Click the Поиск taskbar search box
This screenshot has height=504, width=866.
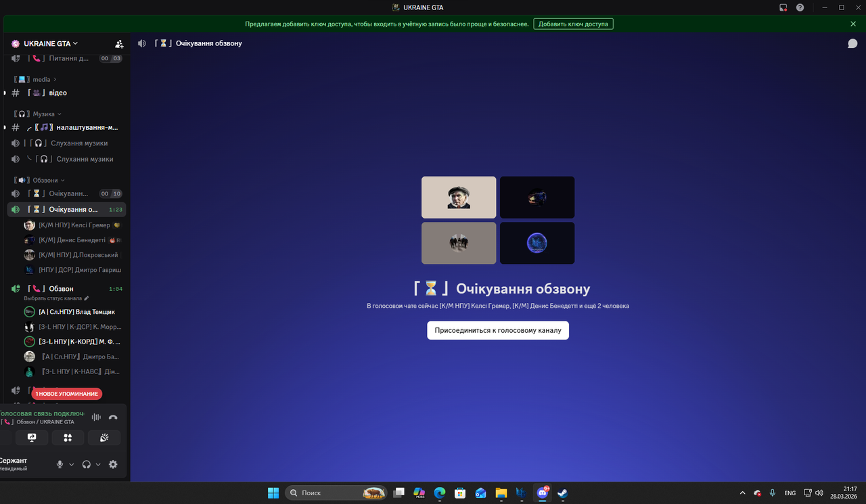coord(336,492)
